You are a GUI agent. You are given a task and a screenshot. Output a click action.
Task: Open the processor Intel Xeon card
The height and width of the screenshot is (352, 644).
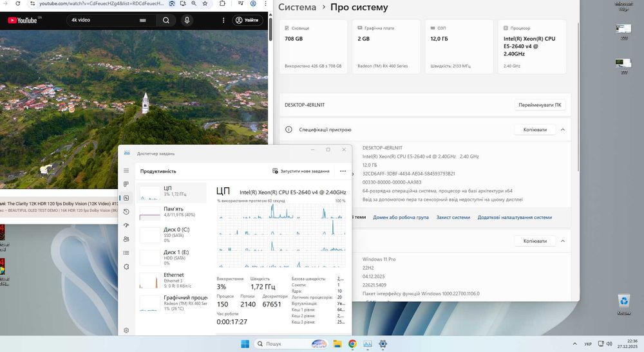(x=532, y=47)
